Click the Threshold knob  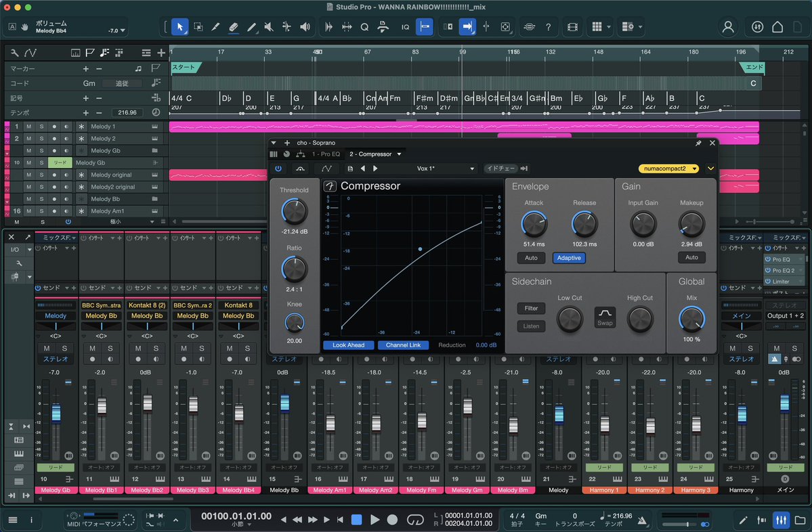point(294,211)
